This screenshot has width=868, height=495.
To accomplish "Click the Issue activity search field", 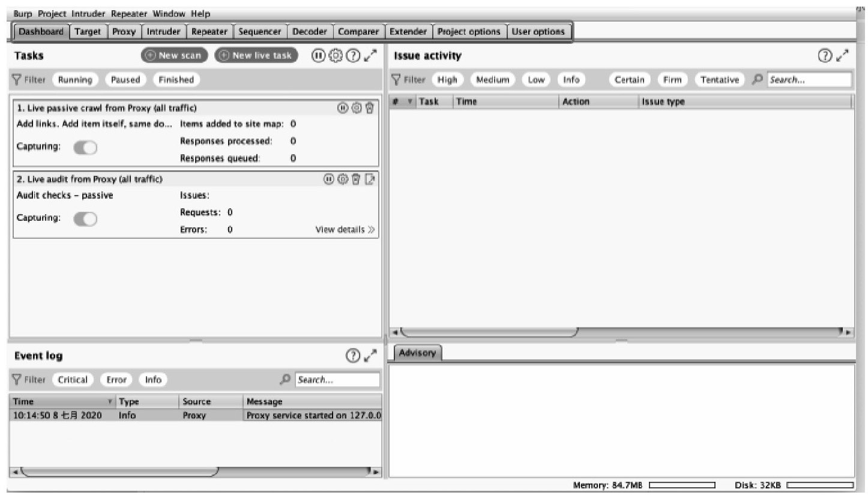I will [x=809, y=80].
